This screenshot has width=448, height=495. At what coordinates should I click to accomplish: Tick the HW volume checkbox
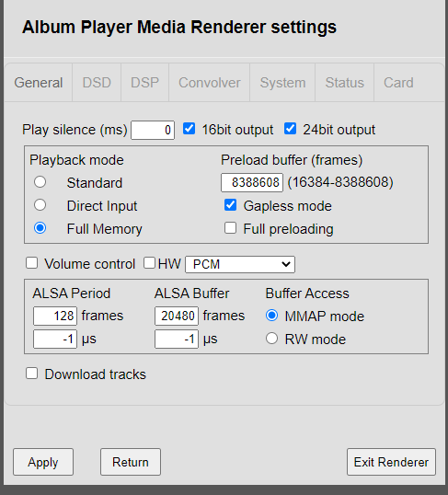click(x=149, y=263)
